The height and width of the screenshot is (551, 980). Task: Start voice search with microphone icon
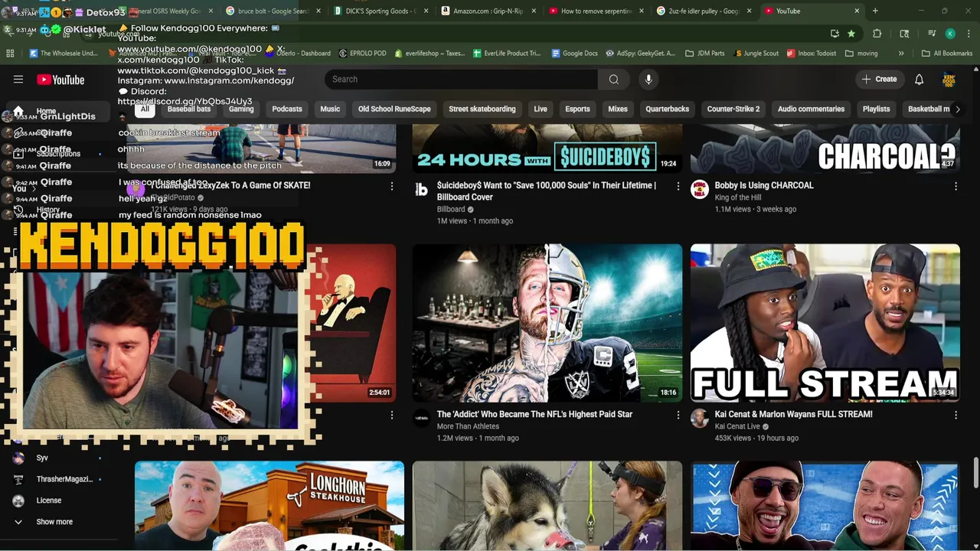coord(648,80)
